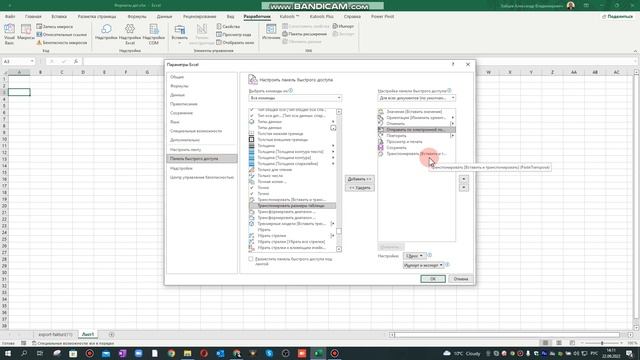Click the Поделиться button at top right

617,17
